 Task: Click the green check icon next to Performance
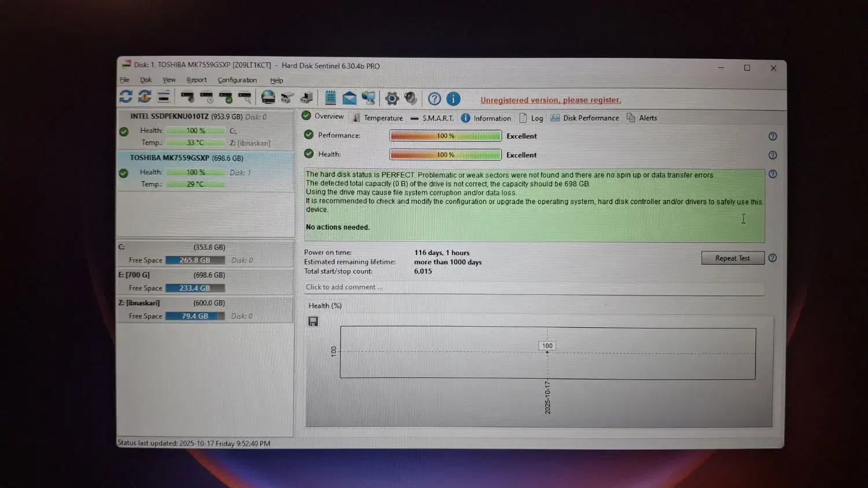pyautogui.click(x=309, y=135)
